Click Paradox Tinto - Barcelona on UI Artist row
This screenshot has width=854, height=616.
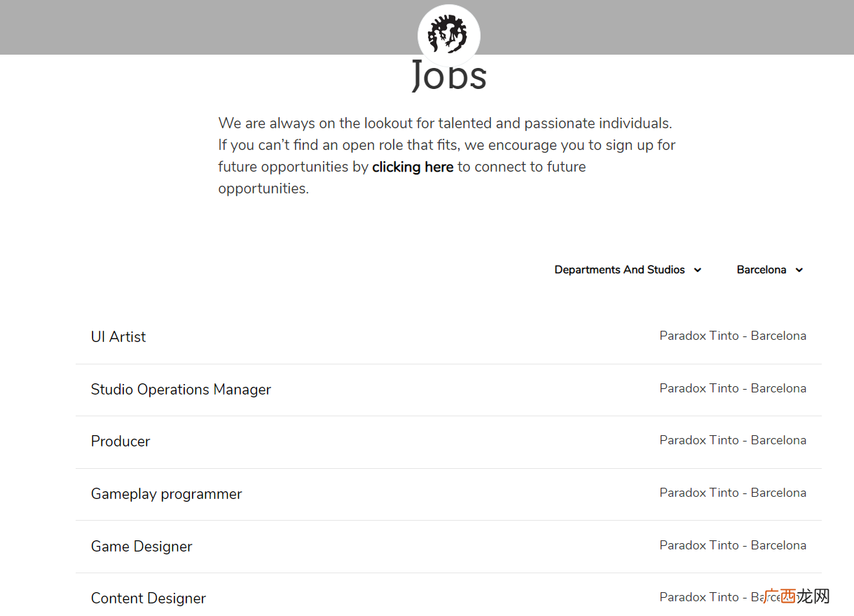click(733, 336)
